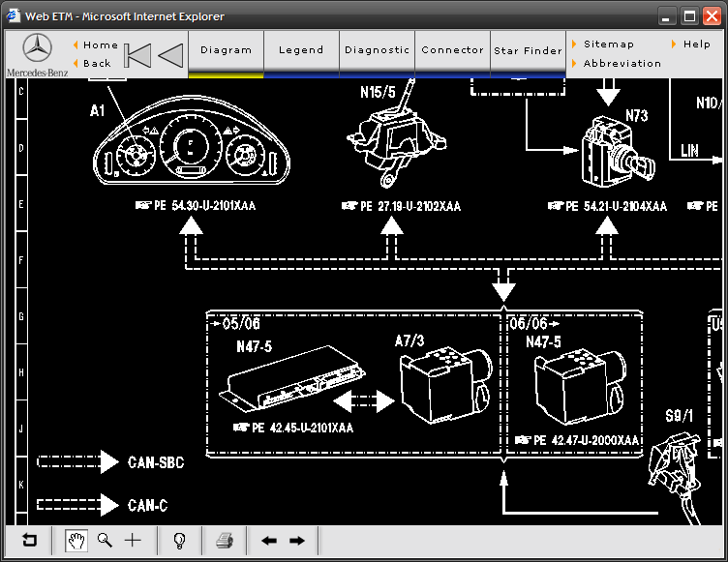728x562 pixels.
Task: Go to the Home link
Action: coord(100,44)
